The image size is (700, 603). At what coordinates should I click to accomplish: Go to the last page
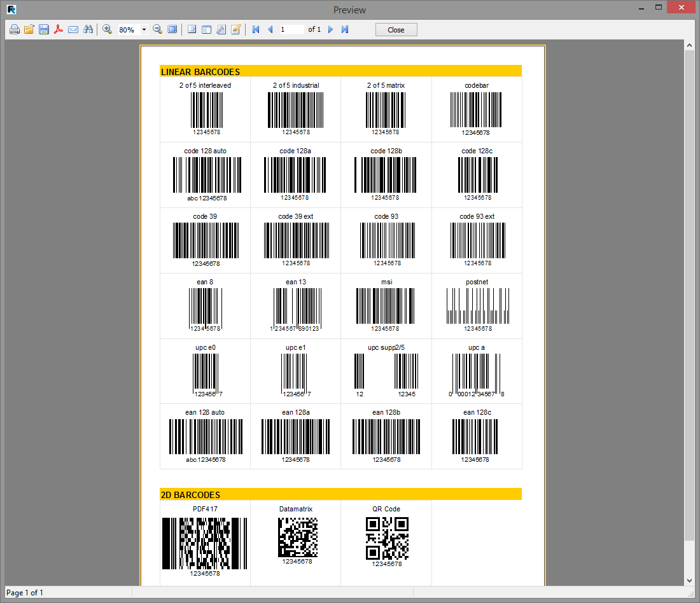(345, 29)
